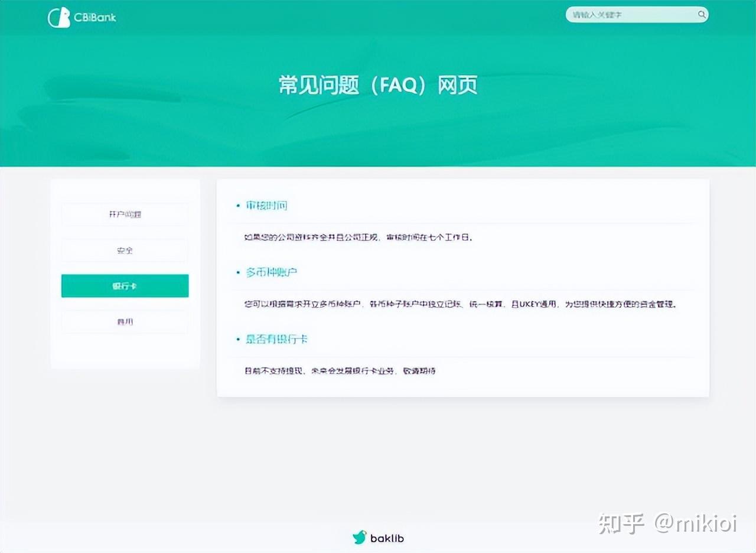Image resolution: width=756 pixels, height=553 pixels.
Task: Click the CBiBank wordmark in the header
Action: pos(96,17)
